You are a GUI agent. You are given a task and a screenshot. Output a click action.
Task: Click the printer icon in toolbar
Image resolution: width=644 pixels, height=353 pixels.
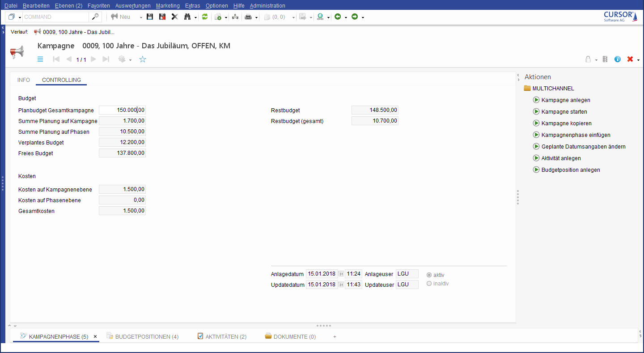pos(248,17)
